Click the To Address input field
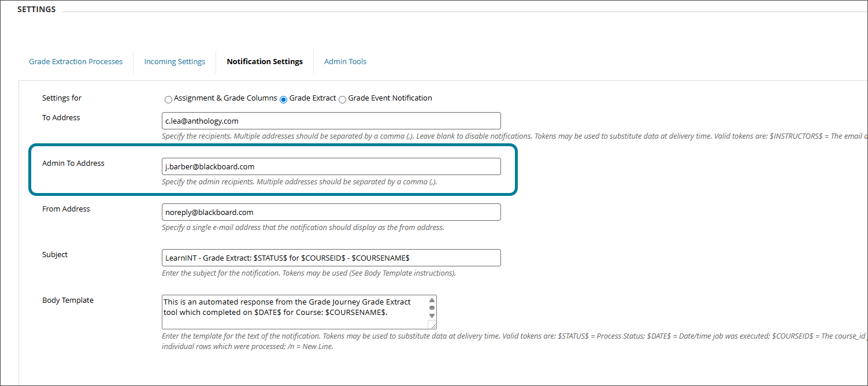868x386 pixels. click(x=331, y=121)
